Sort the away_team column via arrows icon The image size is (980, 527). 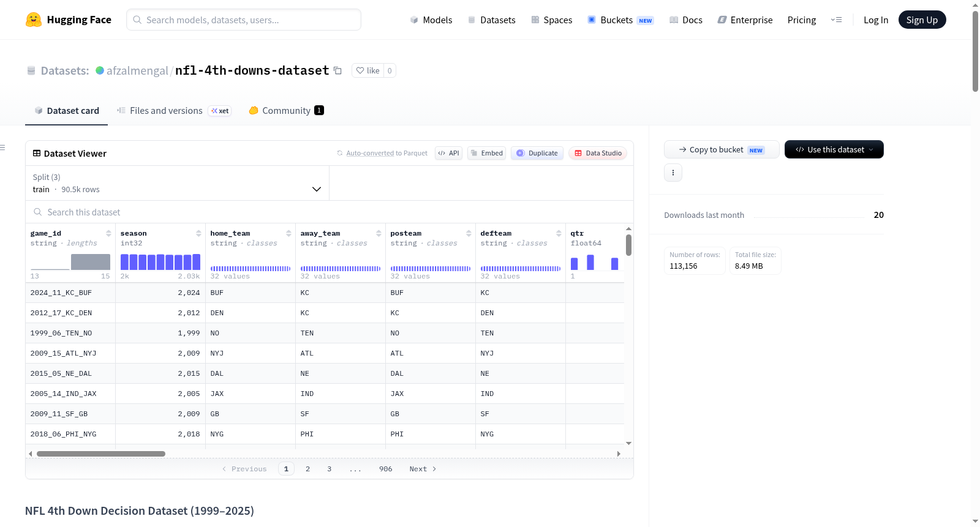pos(379,233)
